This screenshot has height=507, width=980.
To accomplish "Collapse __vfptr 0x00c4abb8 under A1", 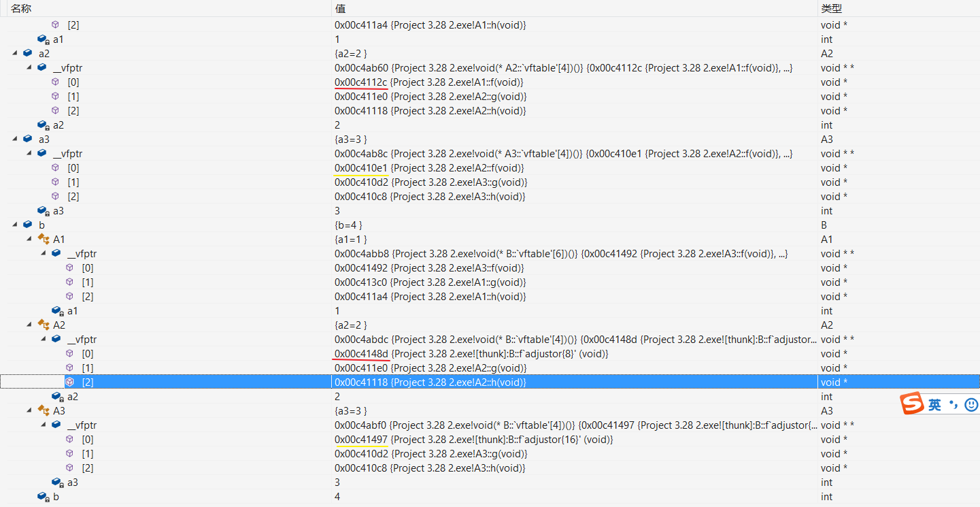I will (44, 253).
